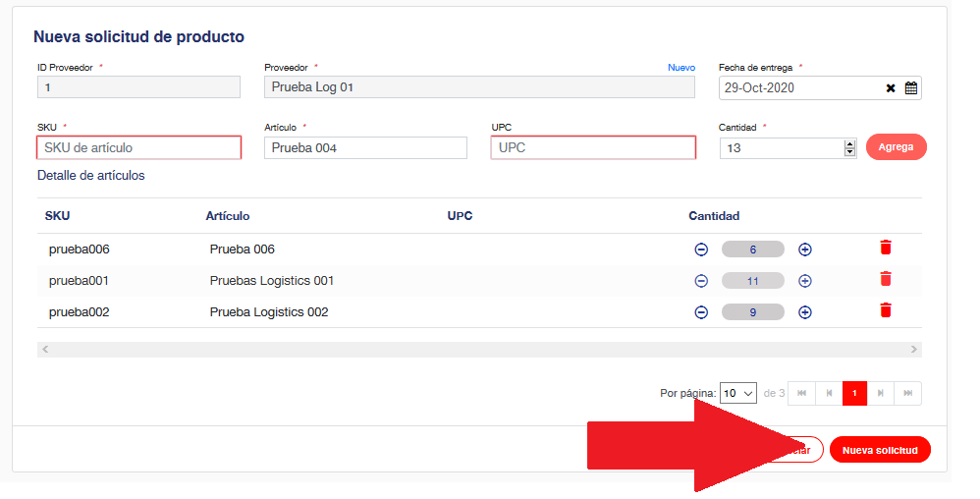Go to the last page of results
Image resolution: width=980 pixels, height=499 pixels.
point(907,393)
